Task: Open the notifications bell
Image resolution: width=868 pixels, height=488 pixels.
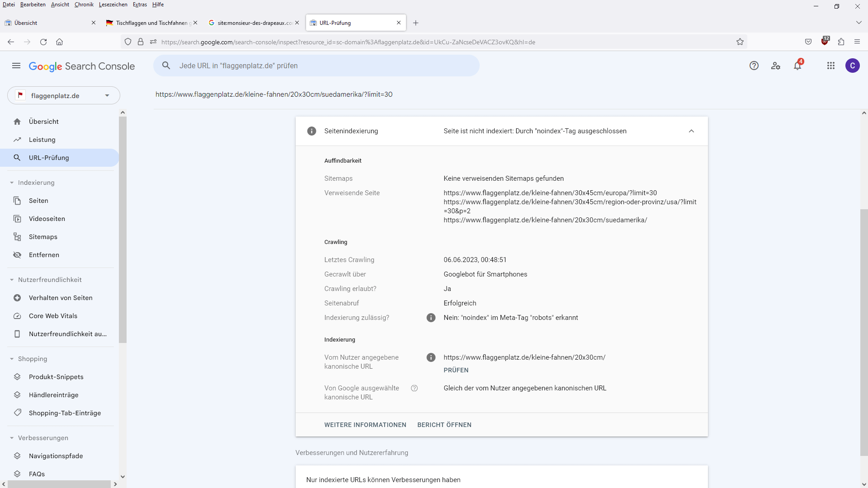Action: pyautogui.click(x=797, y=66)
